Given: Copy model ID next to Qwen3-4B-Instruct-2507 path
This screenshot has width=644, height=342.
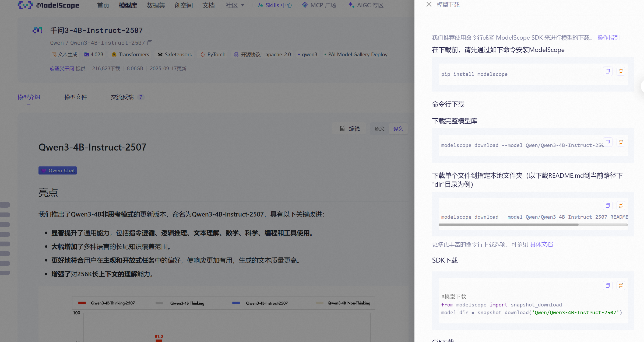Looking at the screenshot, I should tap(150, 43).
